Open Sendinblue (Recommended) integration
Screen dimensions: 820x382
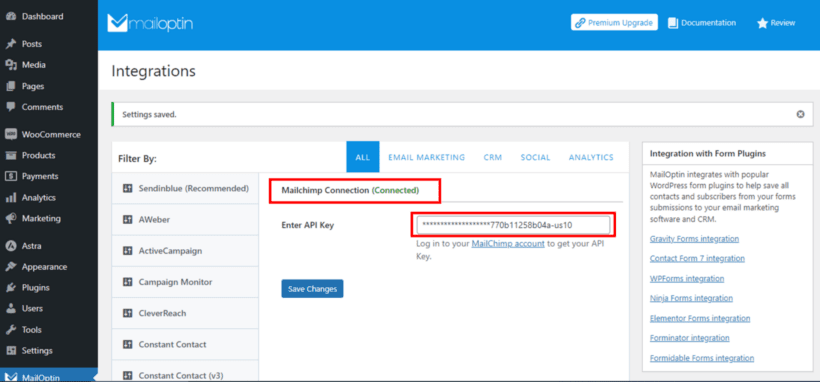(x=185, y=188)
